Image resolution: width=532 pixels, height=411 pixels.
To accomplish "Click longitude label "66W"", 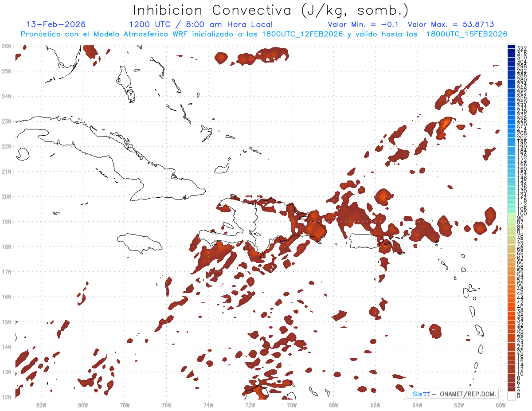I will (375, 405).
